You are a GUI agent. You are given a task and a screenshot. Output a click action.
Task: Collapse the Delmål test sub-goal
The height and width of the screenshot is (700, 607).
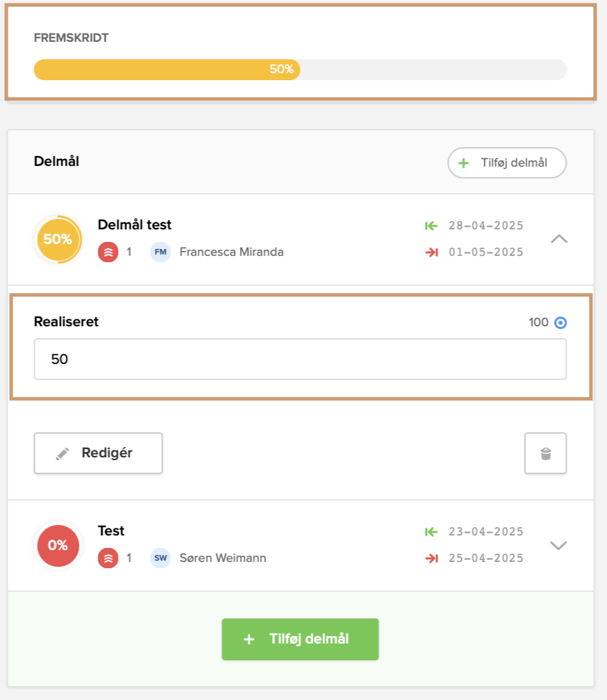click(x=559, y=239)
